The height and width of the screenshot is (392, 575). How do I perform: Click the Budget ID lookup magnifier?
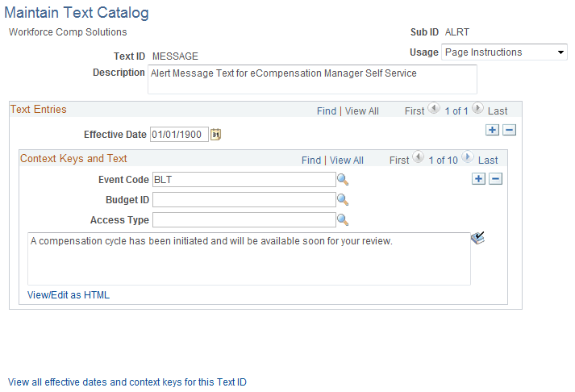[342, 199]
